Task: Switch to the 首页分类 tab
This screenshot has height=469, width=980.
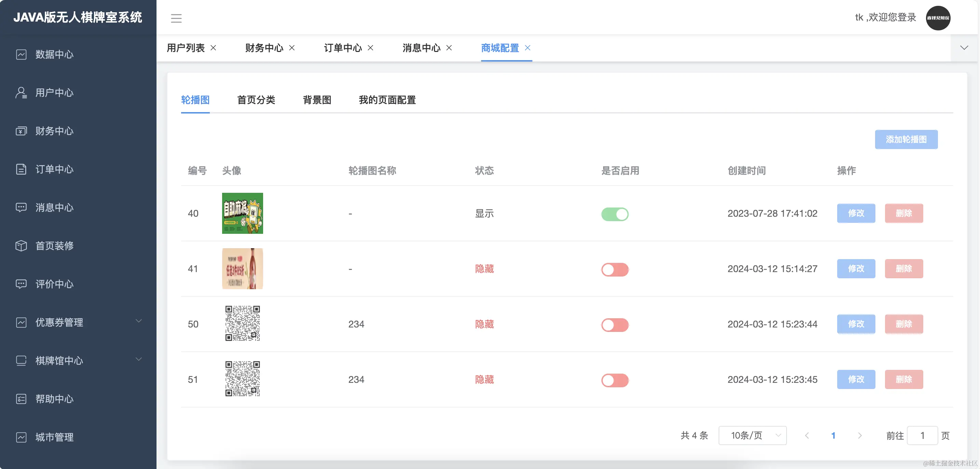Action: click(256, 100)
